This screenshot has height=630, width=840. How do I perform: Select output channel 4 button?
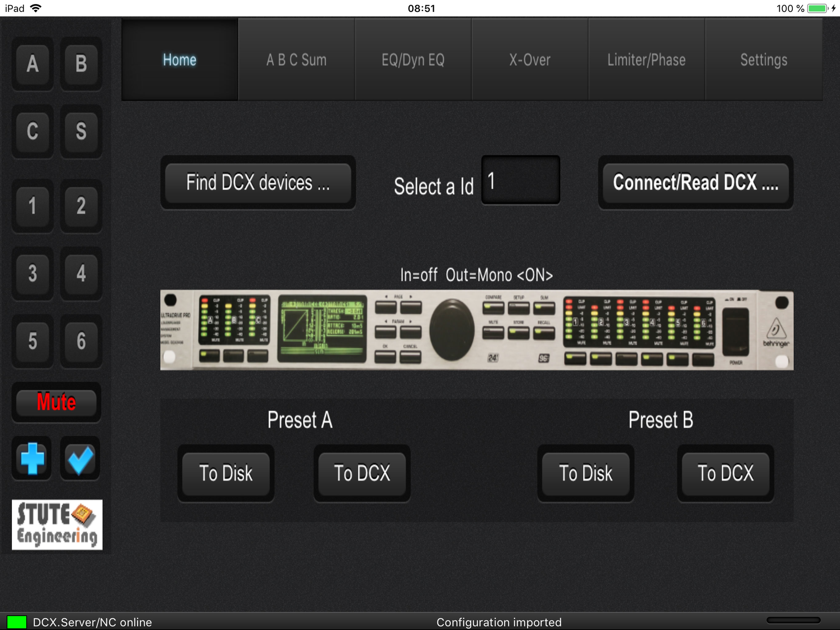(81, 273)
